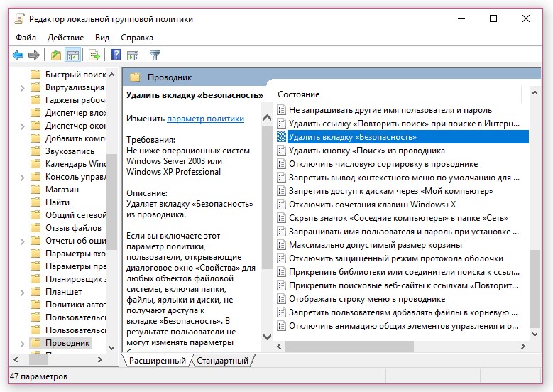Click icon next to «Скрыть значок «Соседние компьютеры»» policy
The width and height of the screenshot is (553, 392).
coord(281,218)
